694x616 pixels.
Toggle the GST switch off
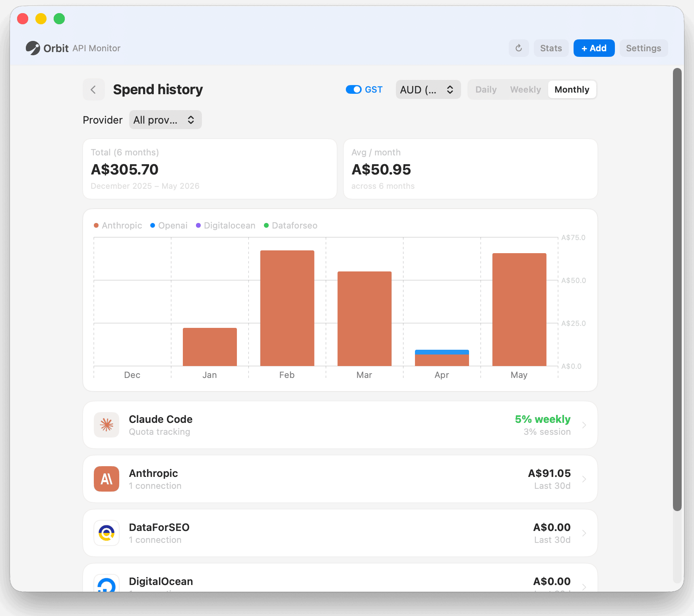(353, 89)
